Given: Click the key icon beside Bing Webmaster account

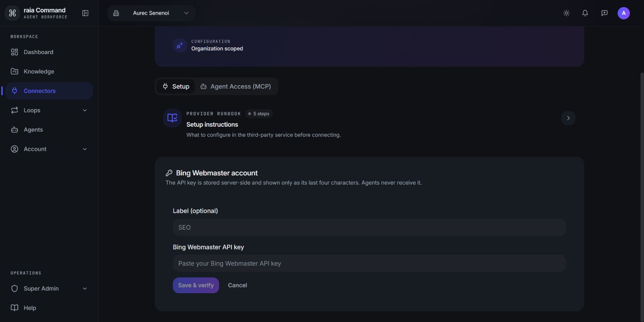Looking at the screenshot, I should tap(169, 173).
